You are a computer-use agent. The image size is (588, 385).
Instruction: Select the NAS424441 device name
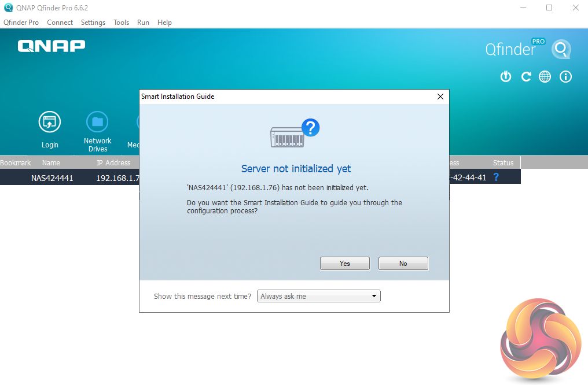pos(52,178)
